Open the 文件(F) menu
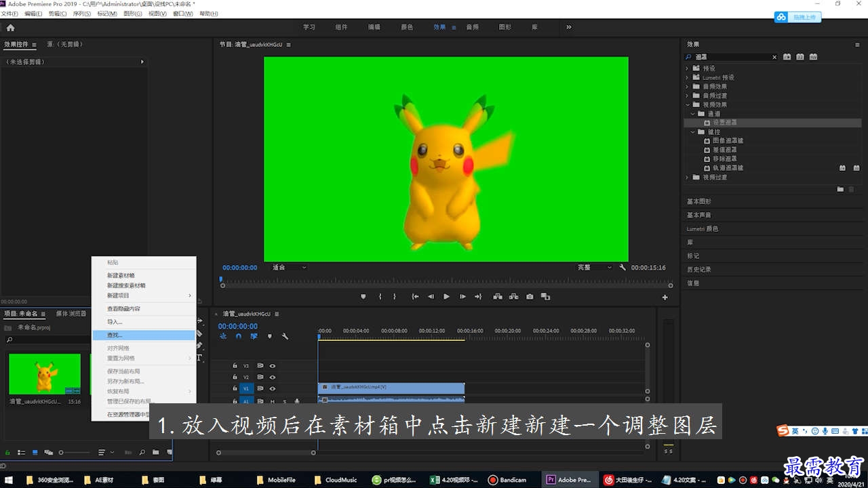The image size is (868, 488). point(9,14)
